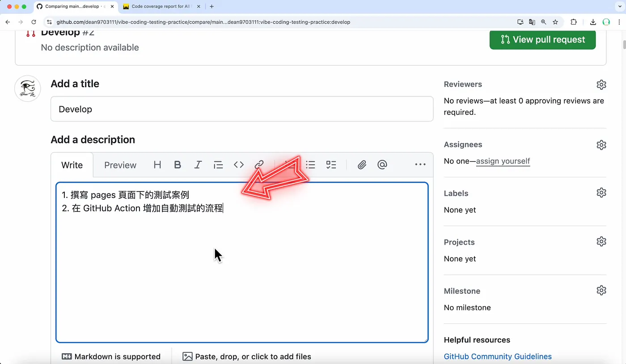The height and width of the screenshot is (364, 626).
Task: Bookmark this page star icon
Action: click(555, 22)
